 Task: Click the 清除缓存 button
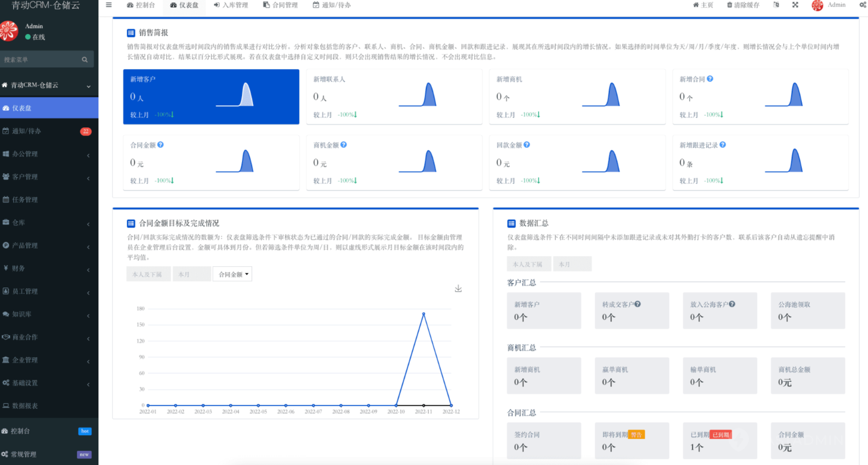click(x=743, y=5)
